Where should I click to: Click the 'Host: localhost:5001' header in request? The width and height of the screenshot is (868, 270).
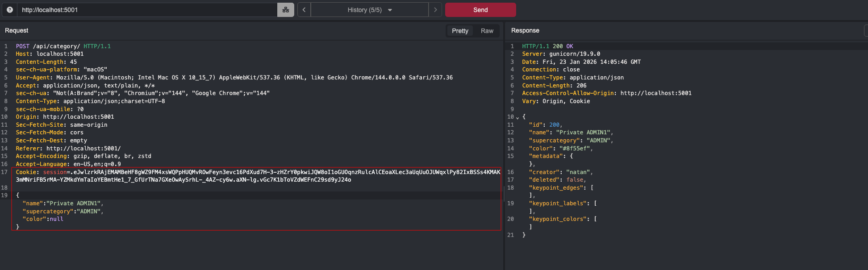tap(50, 54)
